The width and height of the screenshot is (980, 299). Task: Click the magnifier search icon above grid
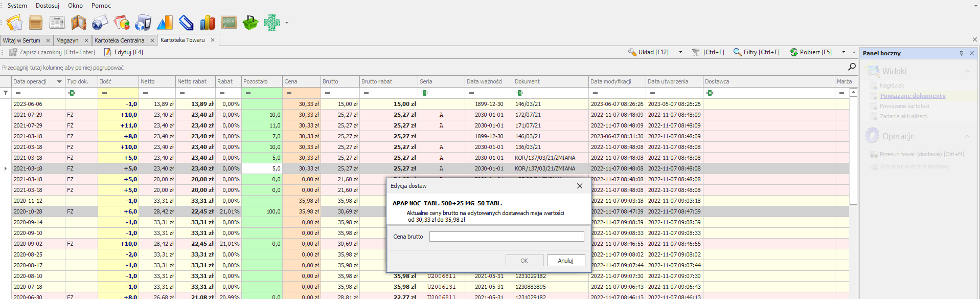click(852, 67)
